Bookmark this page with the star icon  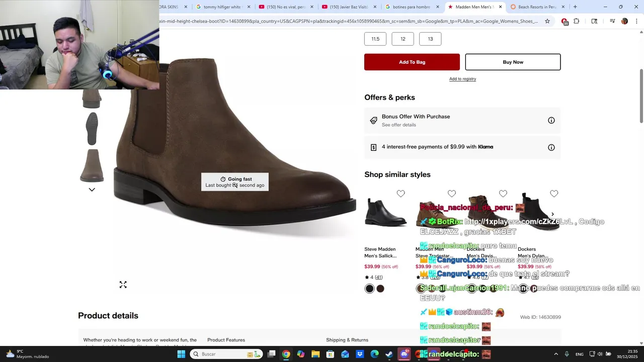[547, 21]
